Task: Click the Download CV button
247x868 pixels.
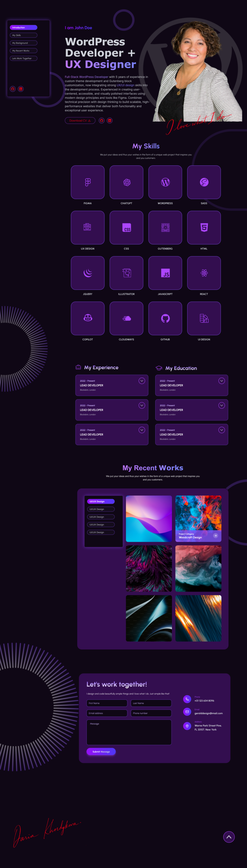Action: tap(80, 121)
